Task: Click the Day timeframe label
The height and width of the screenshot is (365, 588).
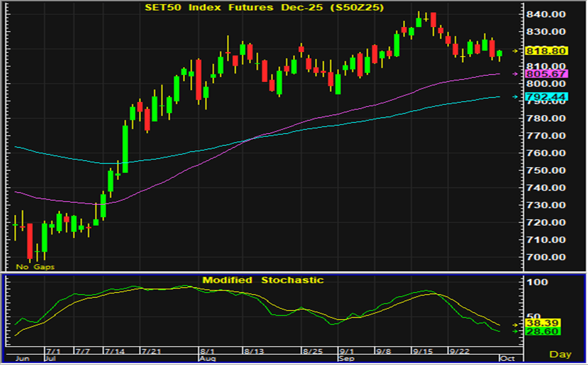Action: (x=560, y=354)
